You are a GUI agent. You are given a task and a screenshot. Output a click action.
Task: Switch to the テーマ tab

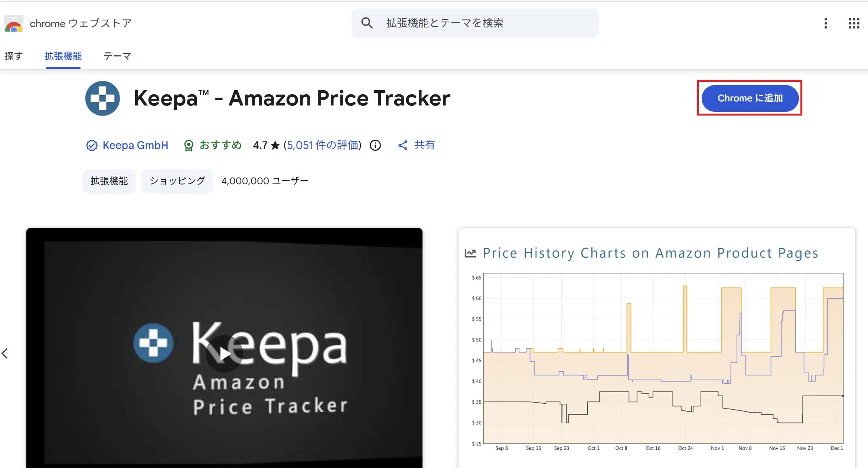tap(117, 56)
